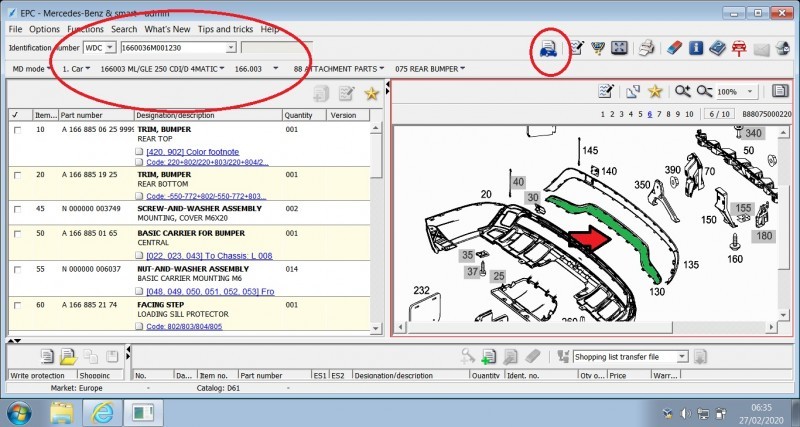
Task: Tick checkbox for item 10 Trim, Bumper
Action: click(x=17, y=130)
